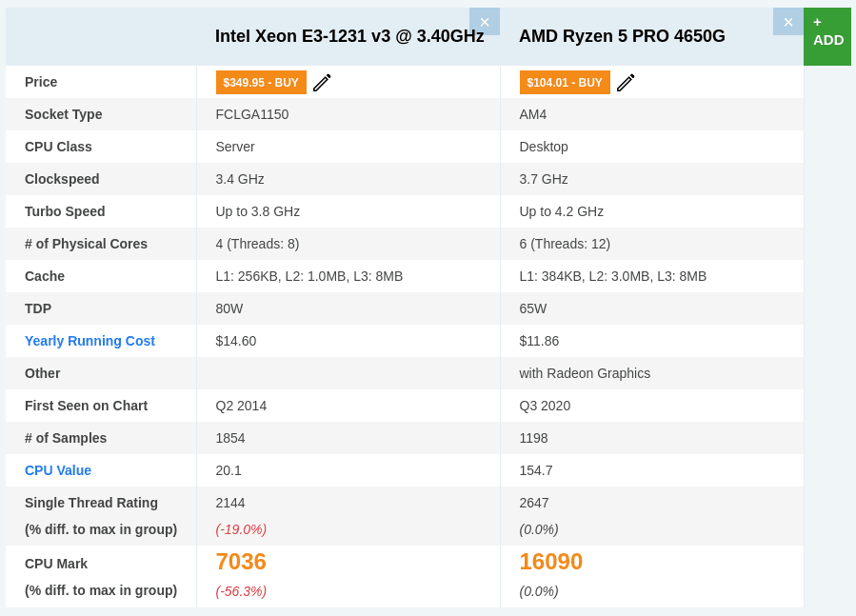
Task: Click the 'with Radeon Graphics' cell
Action: click(585, 373)
